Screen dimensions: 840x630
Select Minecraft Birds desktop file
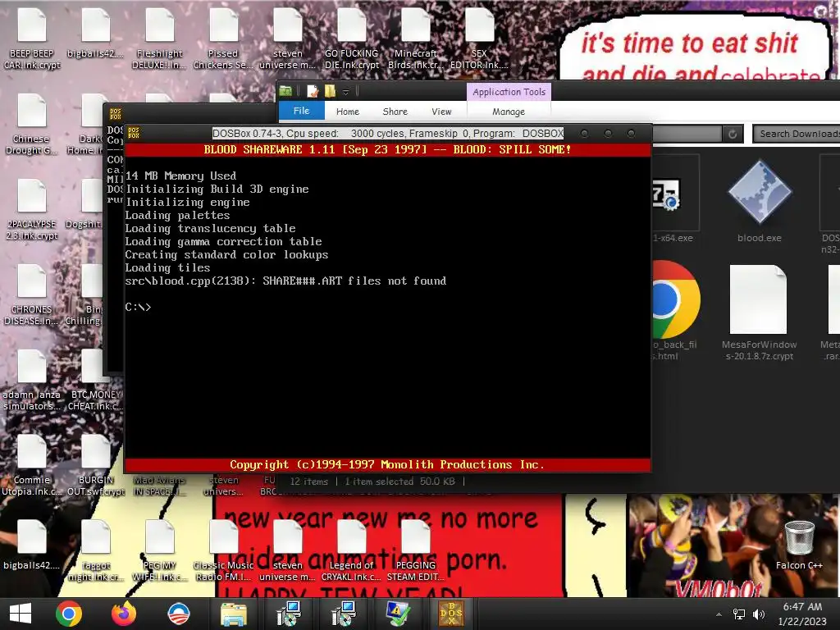[x=415, y=39]
